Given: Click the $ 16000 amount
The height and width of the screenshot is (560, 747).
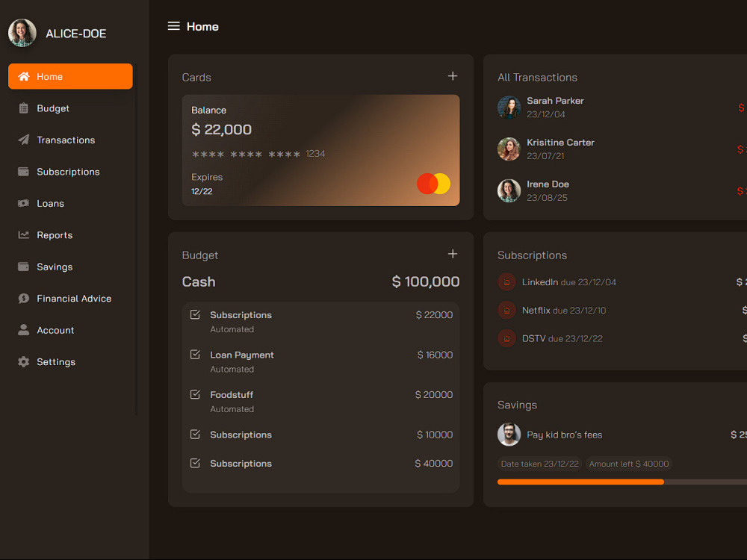Looking at the screenshot, I should pyautogui.click(x=435, y=355).
